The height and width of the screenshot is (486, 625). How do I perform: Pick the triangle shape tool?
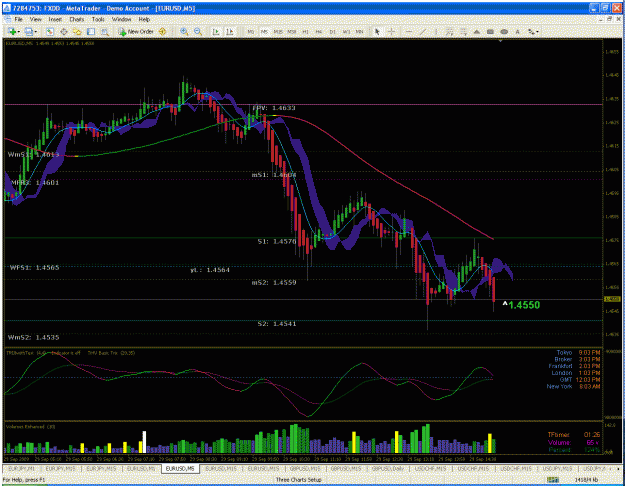[477, 31]
